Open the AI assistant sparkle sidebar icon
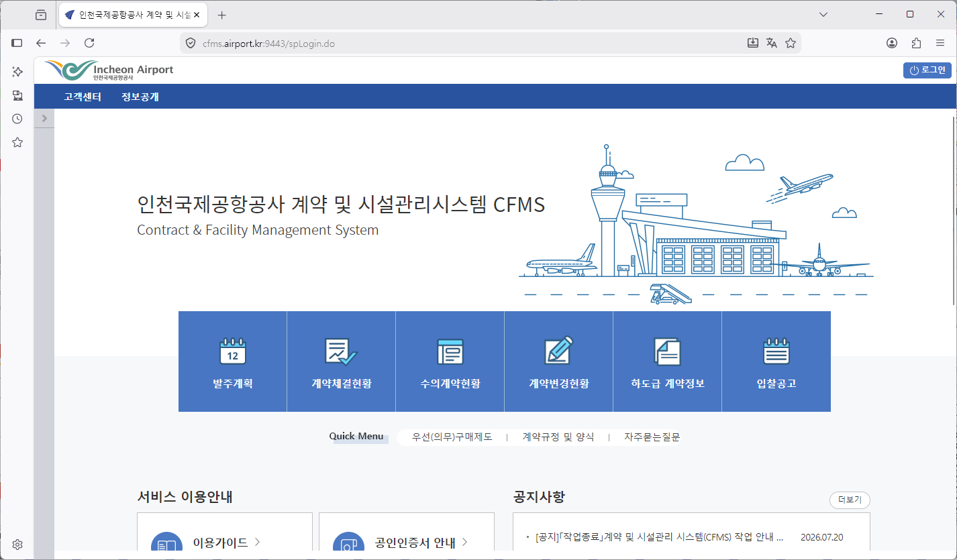 click(x=17, y=72)
